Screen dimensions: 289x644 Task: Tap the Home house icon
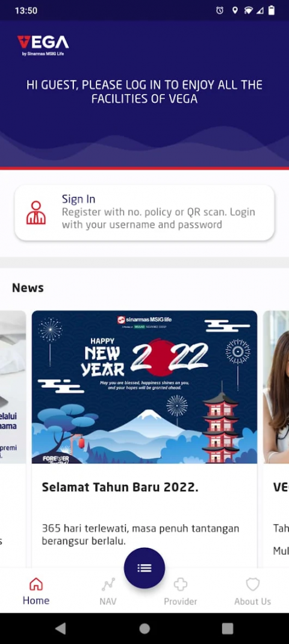pyautogui.click(x=36, y=584)
